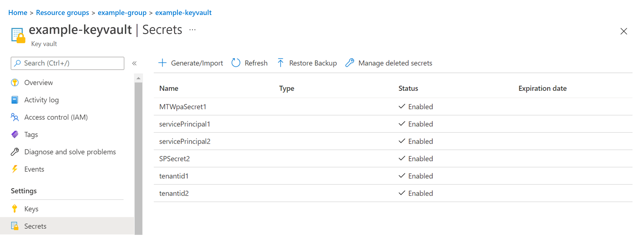Click the Key vault subtitle text
Screen dimensions: 644x246
[x=44, y=44]
